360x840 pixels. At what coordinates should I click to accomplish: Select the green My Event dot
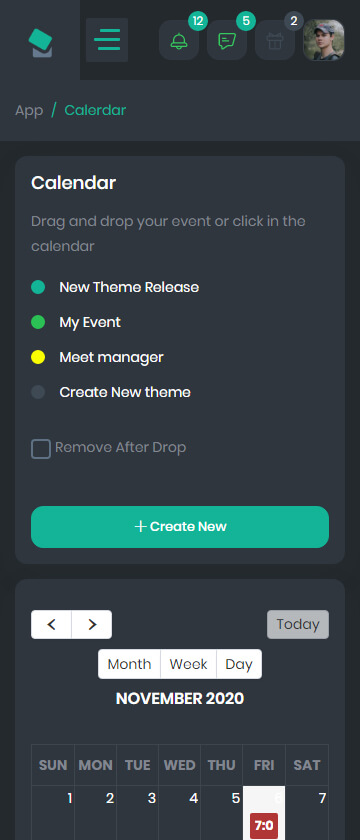pyautogui.click(x=38, y=322)
